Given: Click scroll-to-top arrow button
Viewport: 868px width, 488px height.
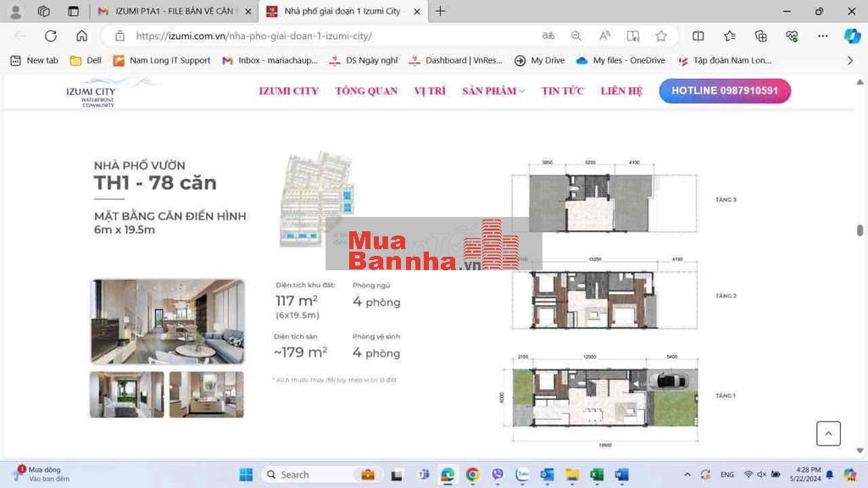Looking at the screenshot, I should click(828, 433).
